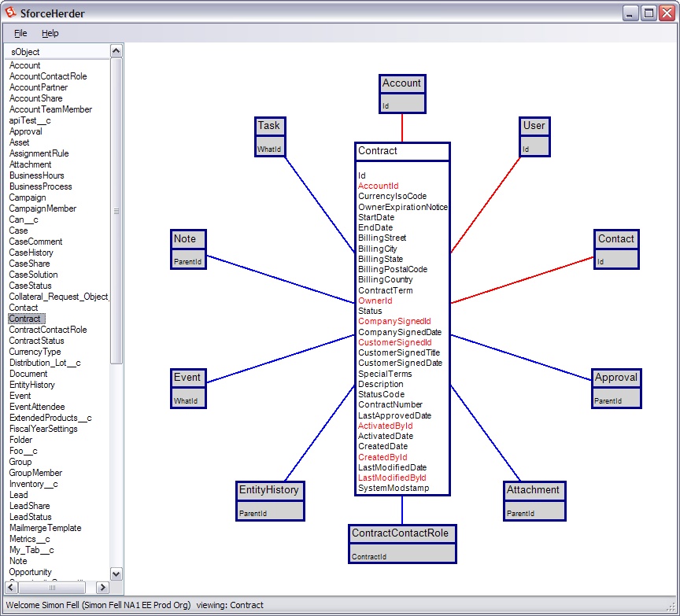Image resolution: width=680 pixels, height=616 pixels.
Task: Select AssignmentRule in the list
Action: 39,153
